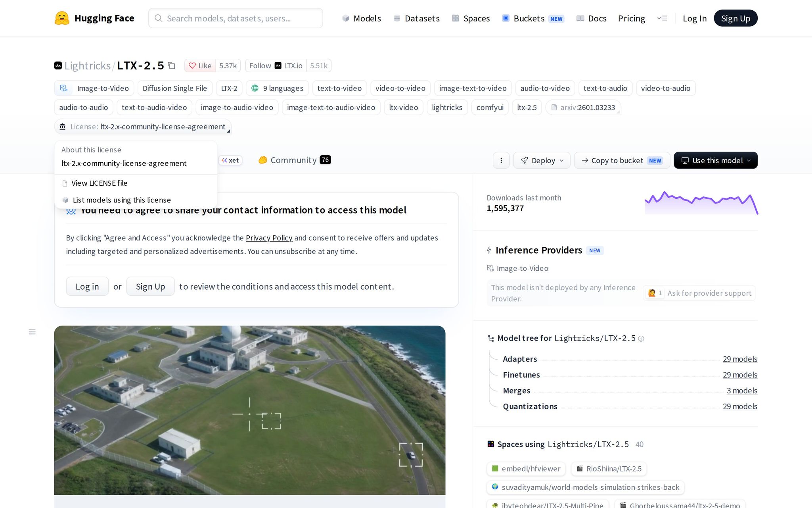812x508 pixels.
Task: Select View LICENSE file menu entry
Action: tap(136, 183)
